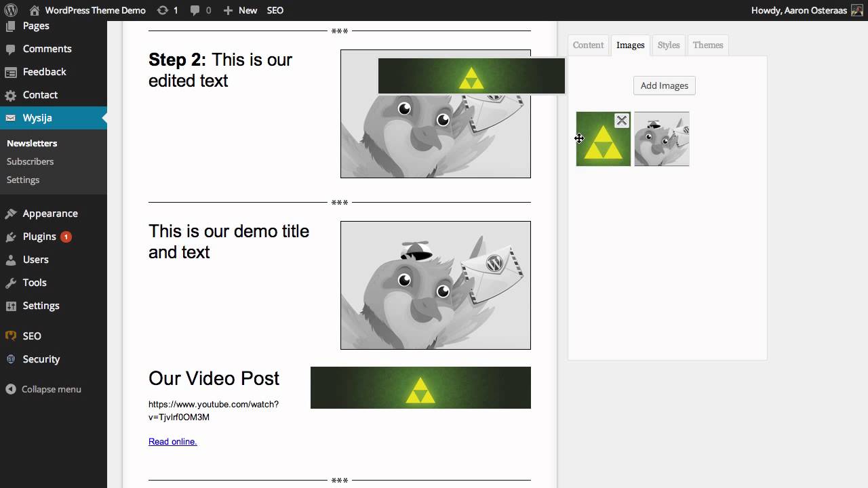Viewport: 868px width, 488px height.
Task: Open the Tools wrench icon
Action: (10, 283)
